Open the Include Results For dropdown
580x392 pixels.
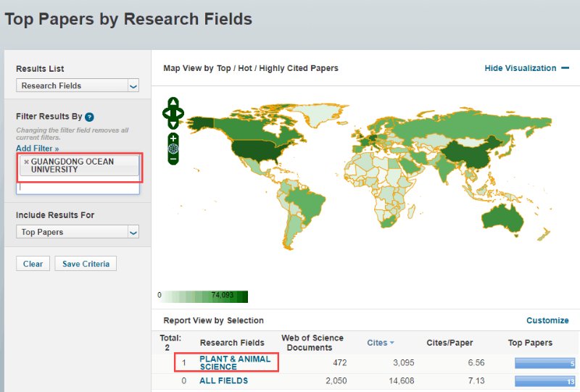(x=78, y=232)
